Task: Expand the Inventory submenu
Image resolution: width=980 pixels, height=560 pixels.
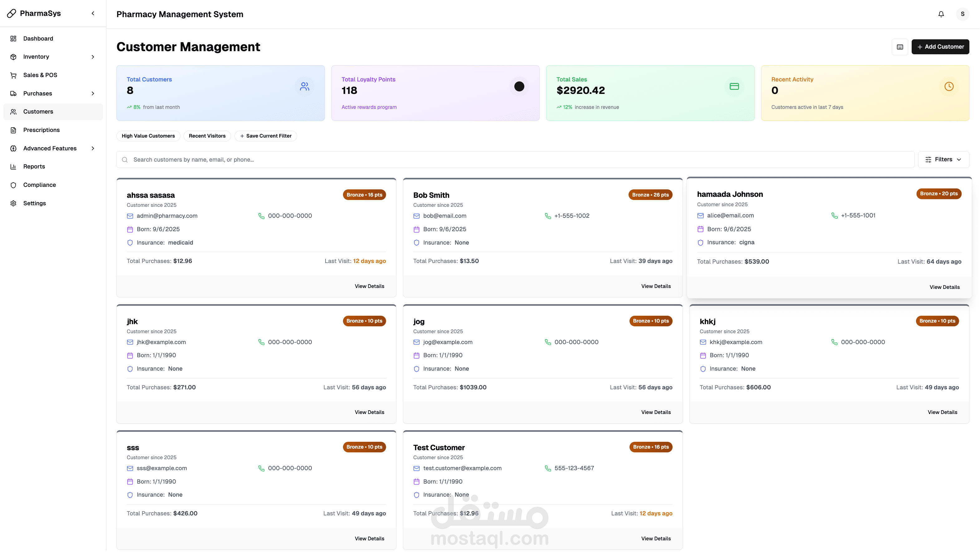Action: 93,57
